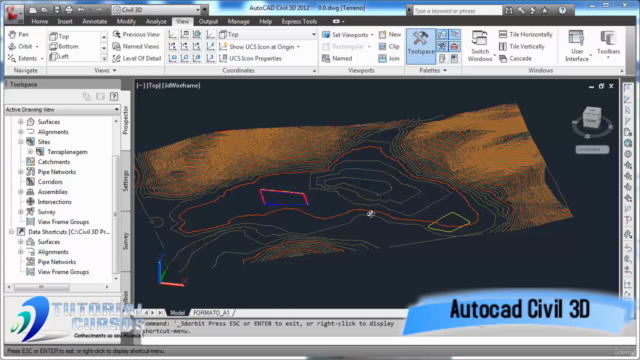Open the Civil 3D workspace dropdown
Viewport: 640px width, 360px height.
click(x=157, y=10)
